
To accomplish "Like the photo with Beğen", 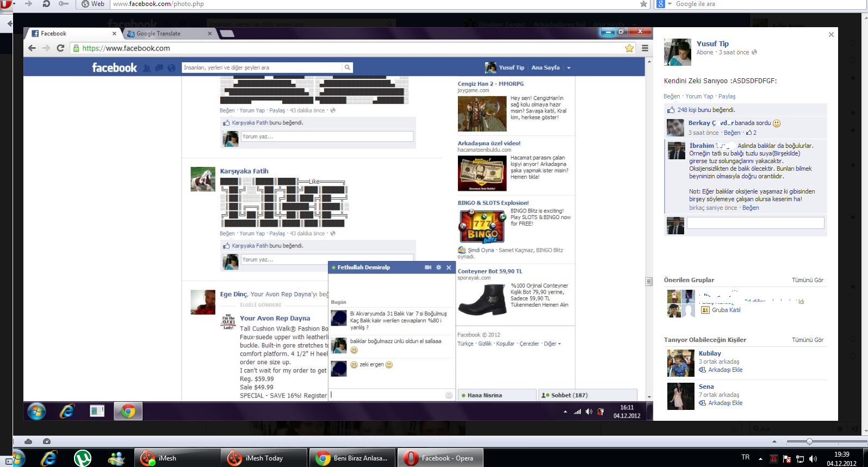I will click(672, 96).
